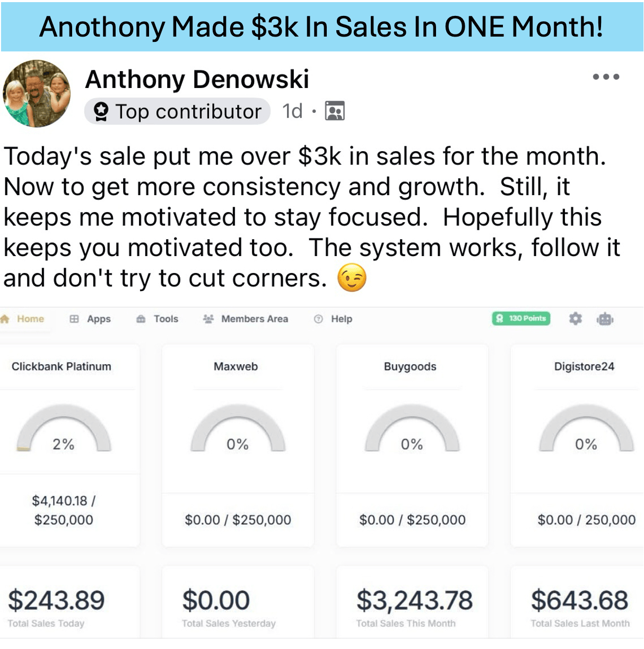This screenshot has height=649, width=644.
Task: Click Anthony's profile picture thumbnail
Action: 37,94
